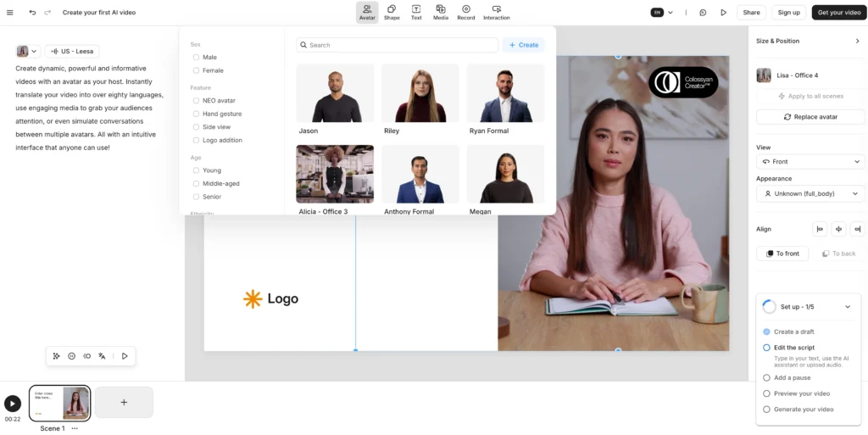Open the View dropdown showing Front
Image resolution: width=868 pixels, height=435 pixels.
coord(810,161)
